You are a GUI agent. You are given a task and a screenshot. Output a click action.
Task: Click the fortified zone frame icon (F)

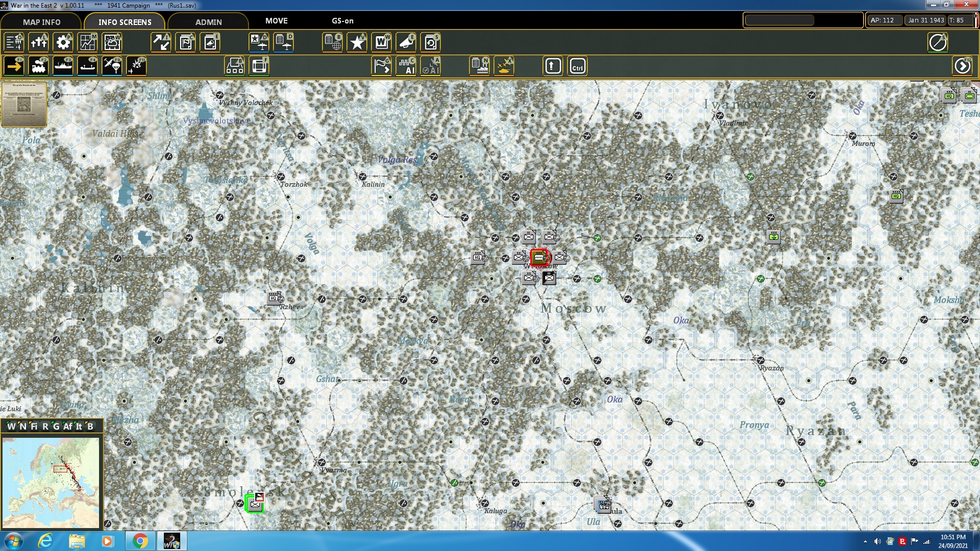(259, 66)
